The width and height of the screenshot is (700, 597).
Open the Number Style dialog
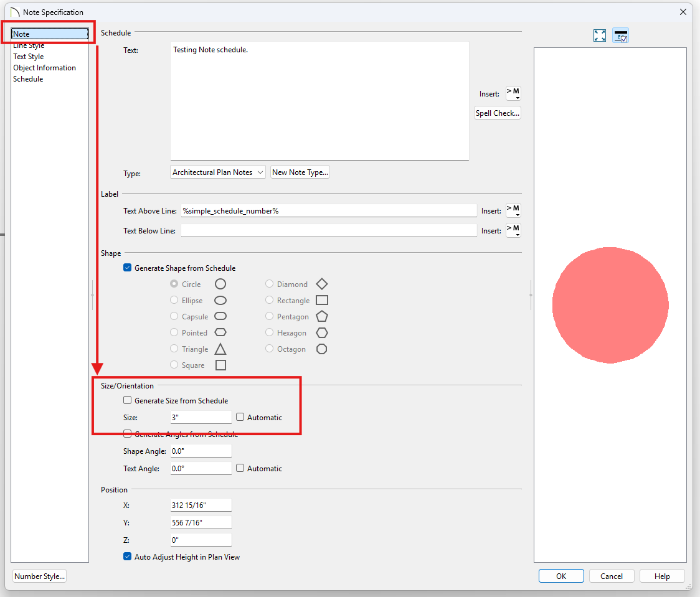39,576
